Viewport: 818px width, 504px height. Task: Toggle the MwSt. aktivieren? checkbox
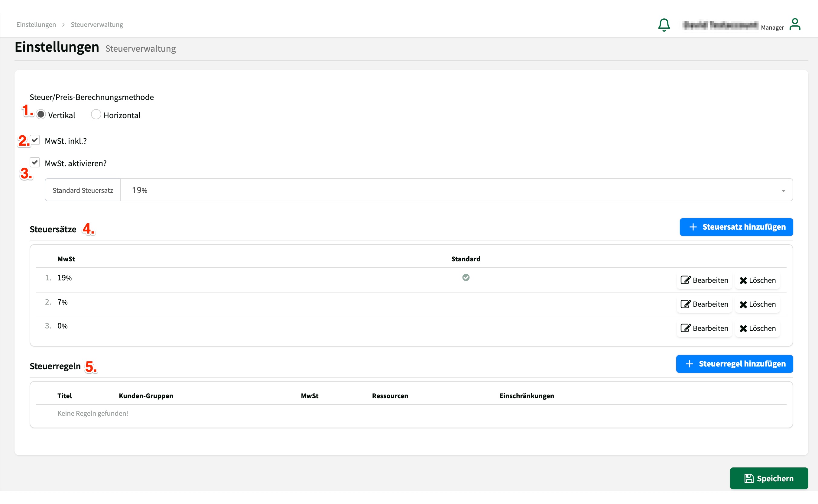(35, 163)
